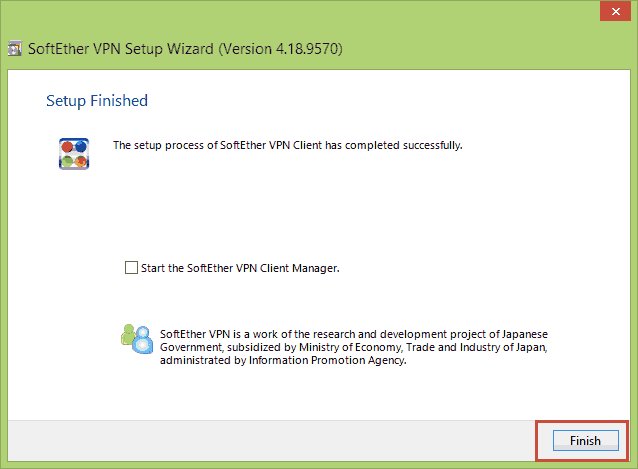Click the 'SoftEther VPN Setup Wizard' title text
638x469 pixels.
[121, 49]
